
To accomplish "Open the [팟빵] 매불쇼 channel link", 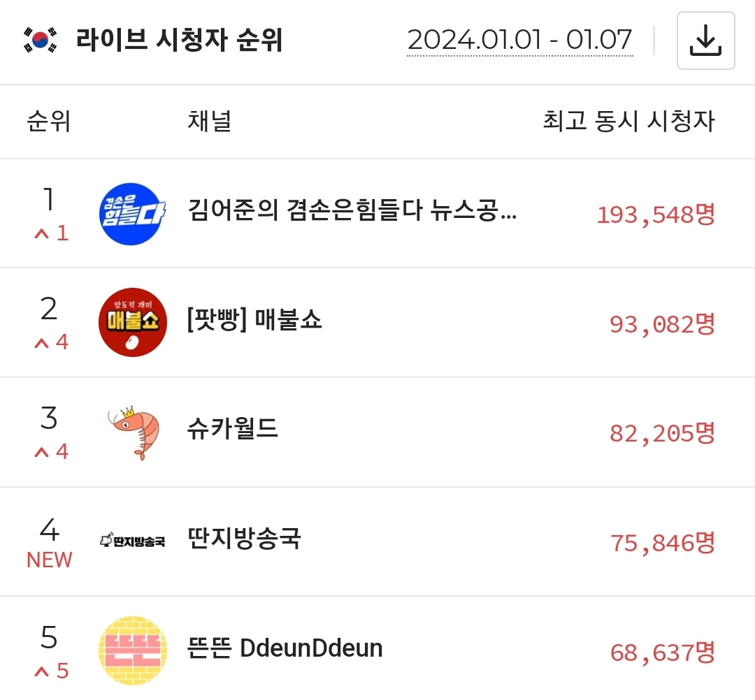I will tap(254, 321).
